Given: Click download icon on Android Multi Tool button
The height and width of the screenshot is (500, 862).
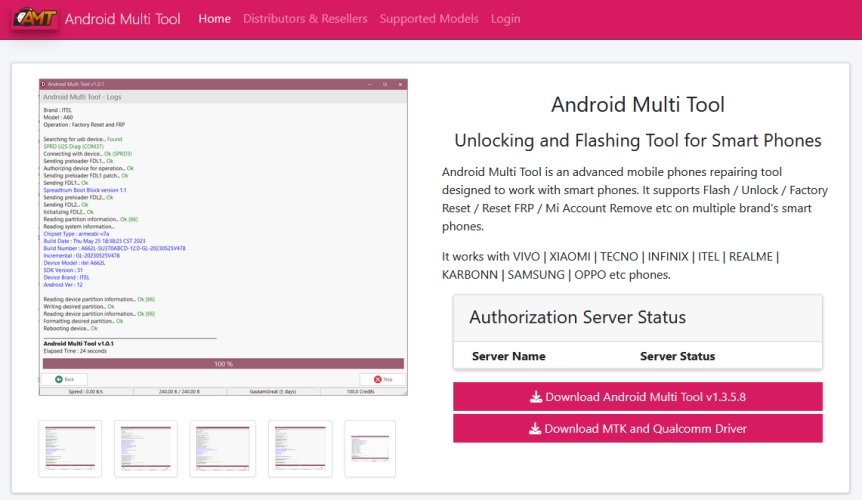Looking at the screenshot, I should pos(535,397).
